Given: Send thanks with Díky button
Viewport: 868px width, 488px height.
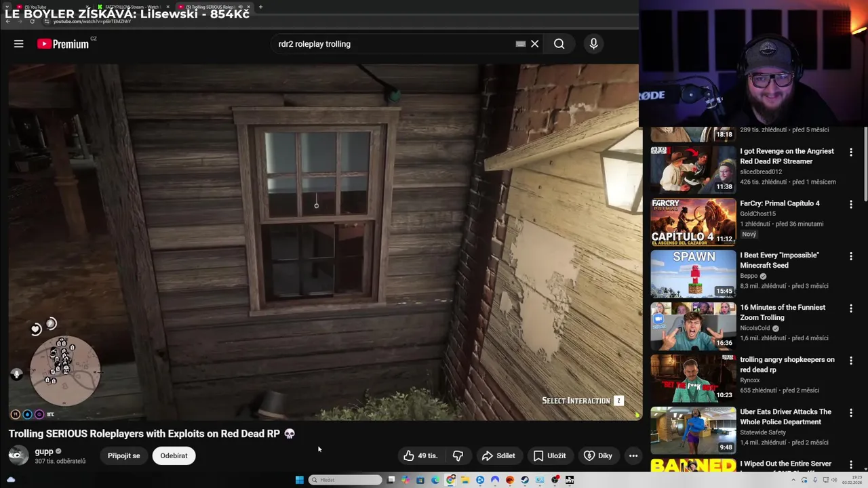Looking at the screenshot, I should tap(598, 455).
